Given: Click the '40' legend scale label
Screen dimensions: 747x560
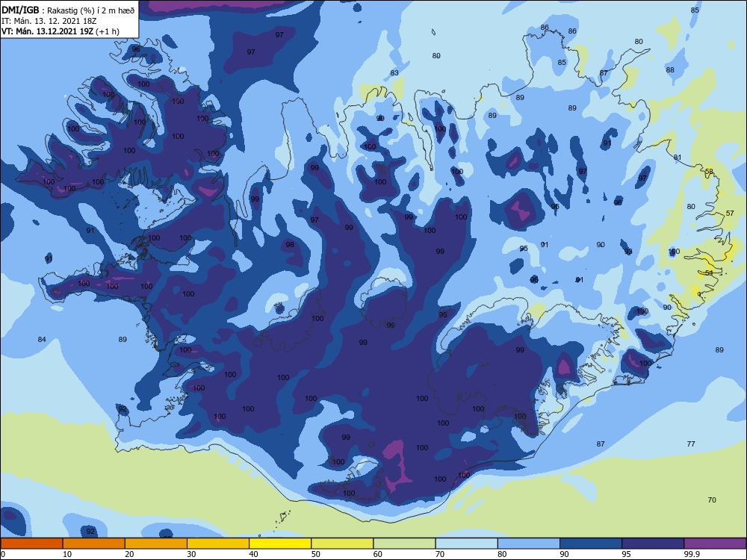Looking at the screenshot, I should [253, 554].
